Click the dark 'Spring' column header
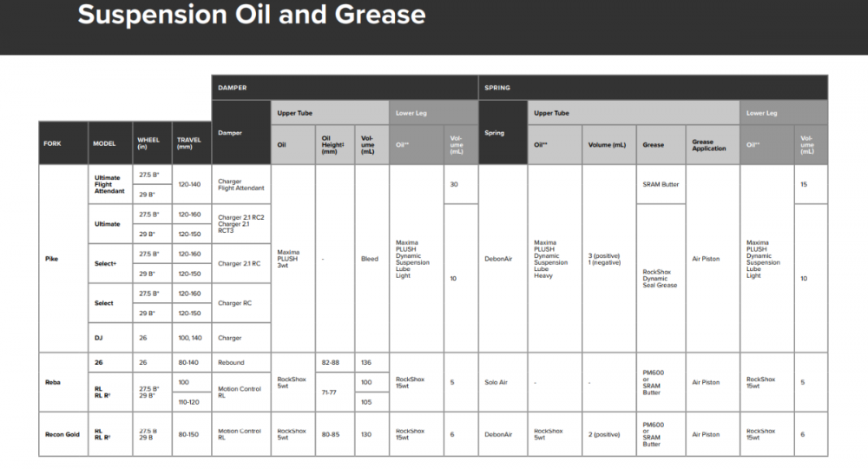Screen dimensions: 868x469 coord(503,133)
